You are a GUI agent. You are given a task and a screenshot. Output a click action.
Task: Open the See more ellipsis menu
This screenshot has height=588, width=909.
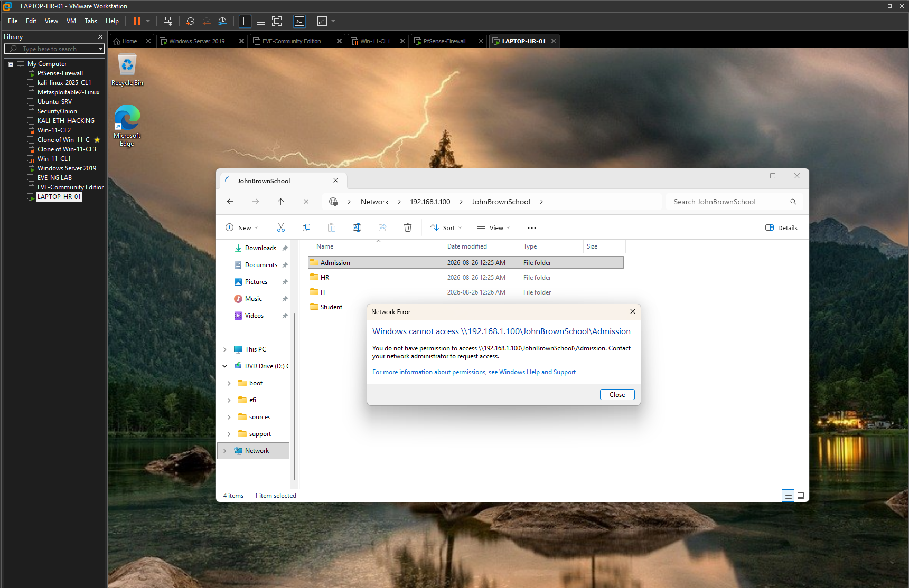pyautogui.click(x=532, y=228)
